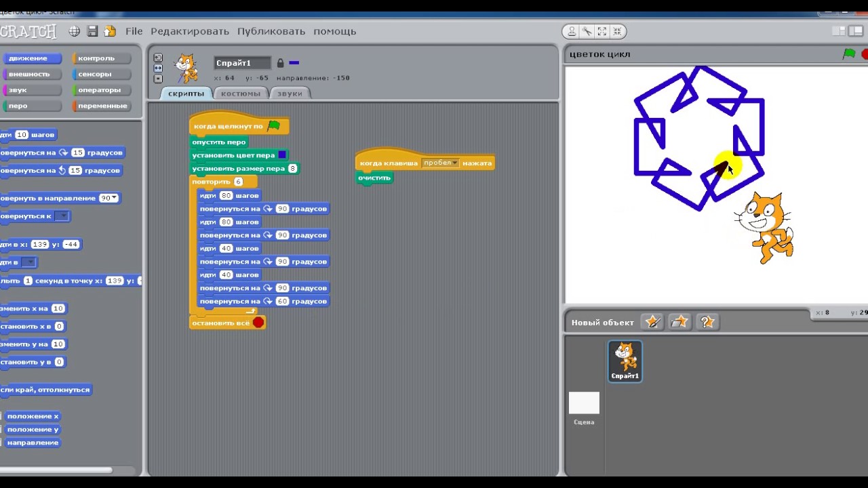
Task: Click the 60 degrees value in script
Action: [x=282, y=302]
